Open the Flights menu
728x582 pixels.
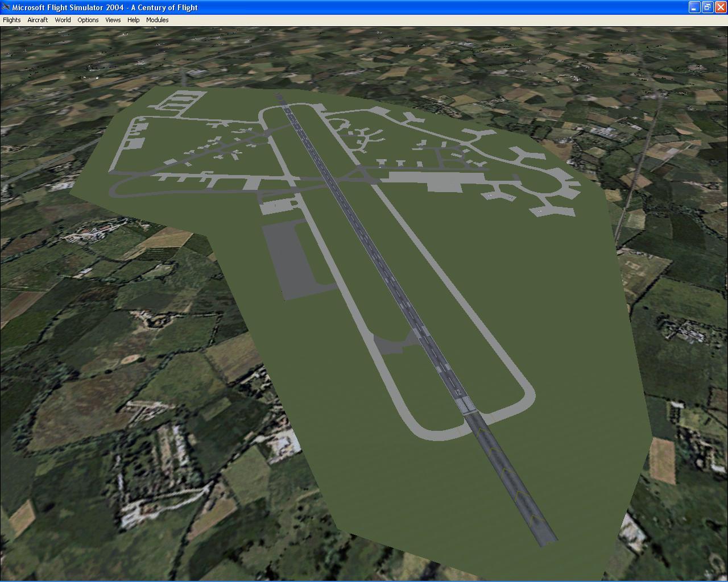(x=12, y=20)
